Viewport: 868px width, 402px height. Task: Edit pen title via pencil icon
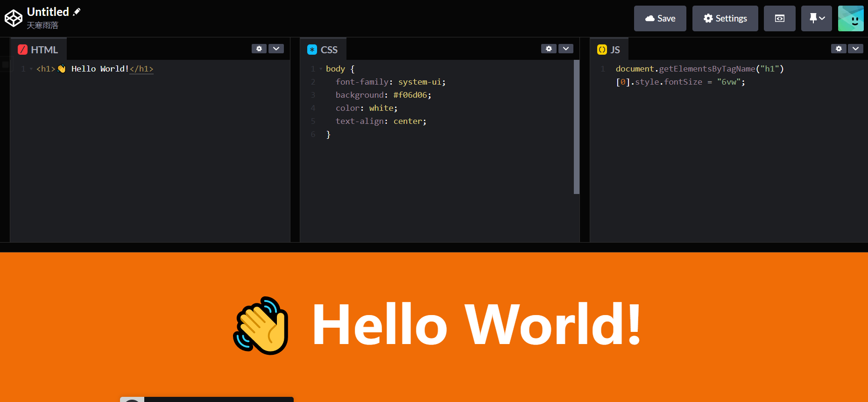[x=77, y=12]
